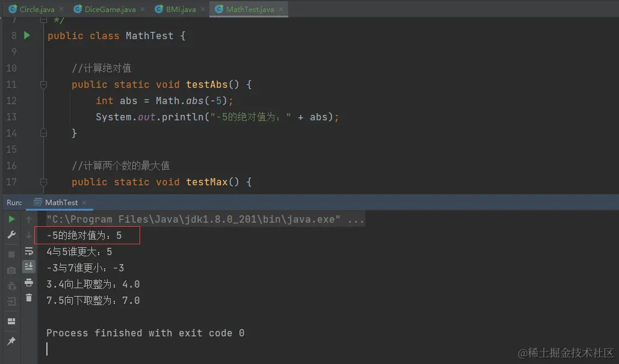This screenshot has width=619, height=364.
Task: Toggle the pin tab icon in the Run panel
Action: click(x=11, y=341)
